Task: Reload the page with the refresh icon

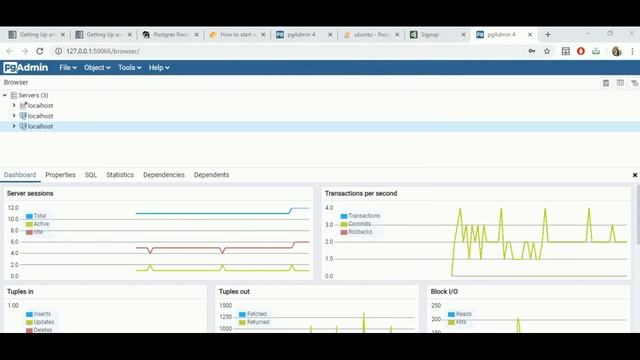Action: click(40, 51)
